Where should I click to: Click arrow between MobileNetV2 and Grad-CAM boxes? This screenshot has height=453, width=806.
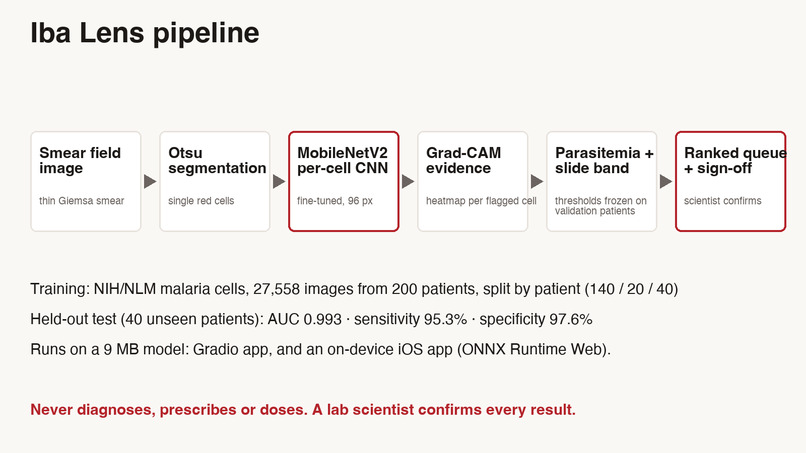tap(408, 182)
